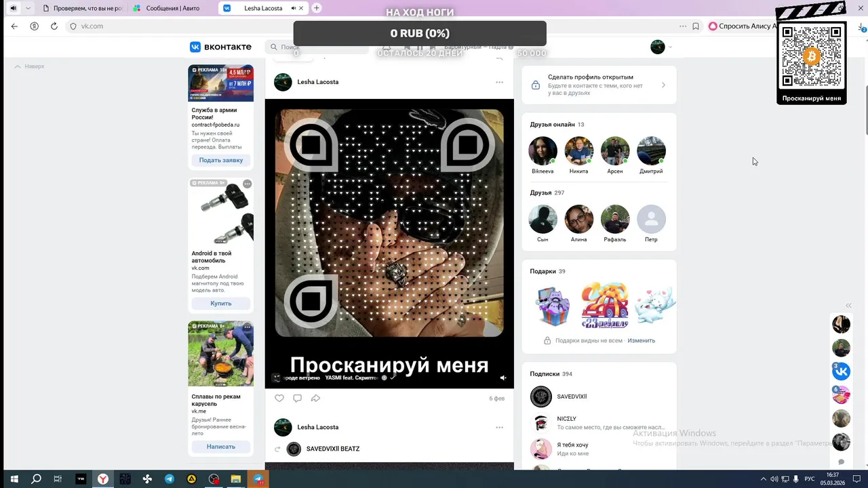Open Yandex home button in toolbar
868x488 pixels.
click(34, 26)
